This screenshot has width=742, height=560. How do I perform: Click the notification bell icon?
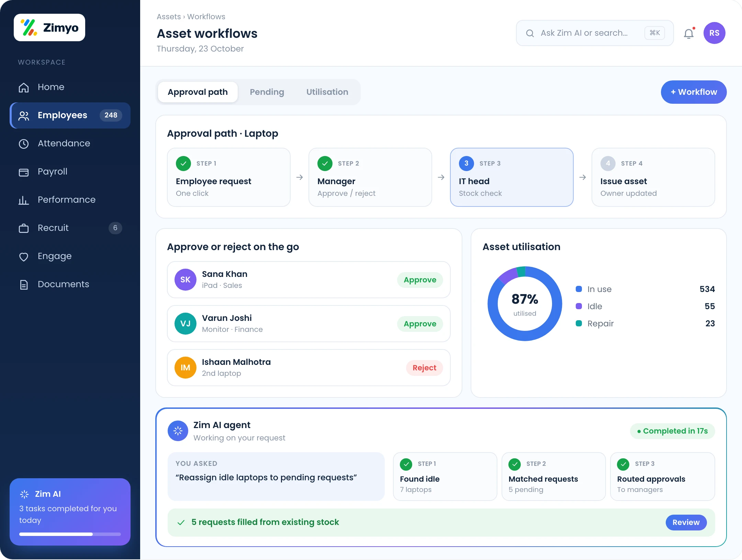tap(689, 33)
